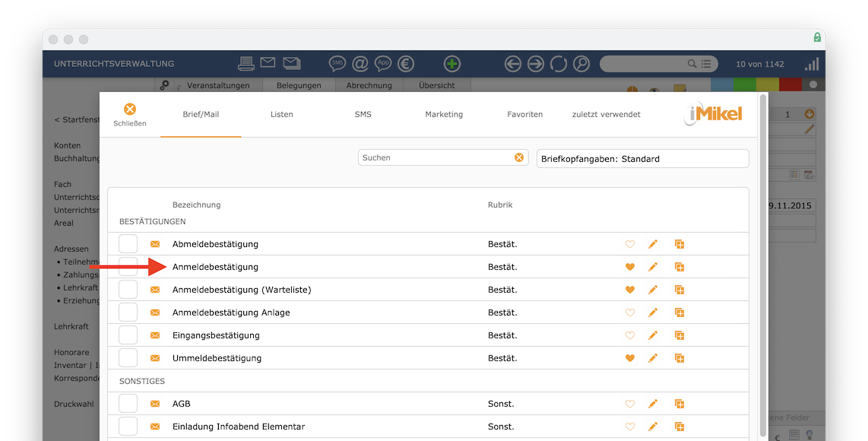Tick the AGB checkbox

coord(128,403)
